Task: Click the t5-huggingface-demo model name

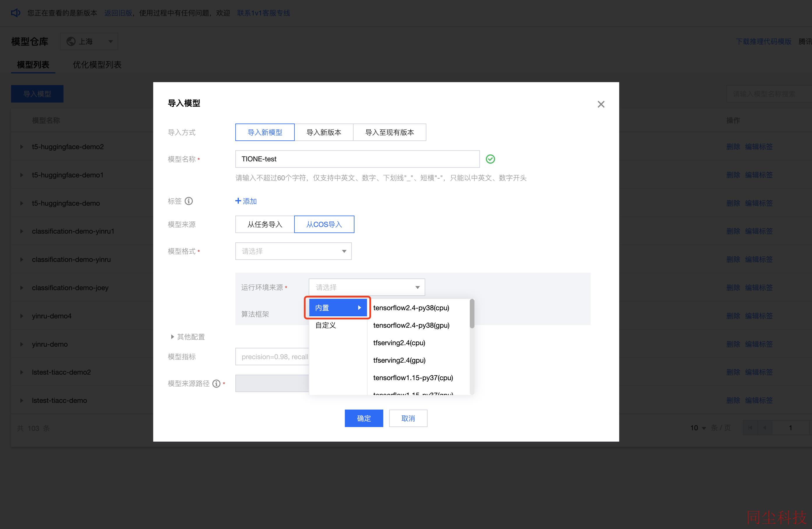Action: [66, 203]
